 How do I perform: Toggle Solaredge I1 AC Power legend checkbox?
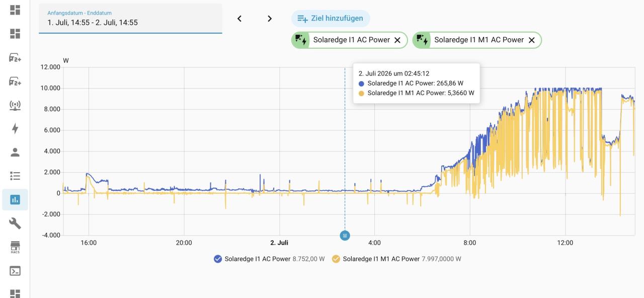click(218, 259)
